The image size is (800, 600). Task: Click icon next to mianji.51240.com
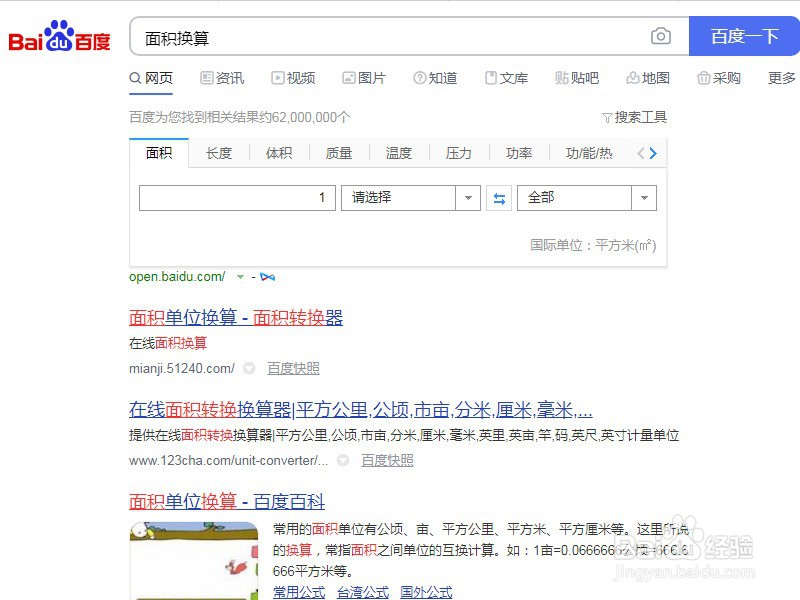tap(249, 368)
